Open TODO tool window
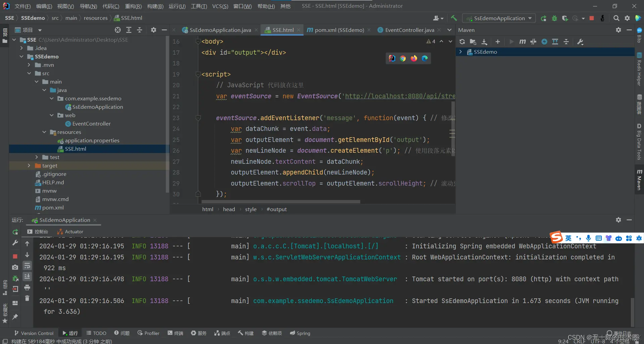The image size is (644, 344). point(96,333)
